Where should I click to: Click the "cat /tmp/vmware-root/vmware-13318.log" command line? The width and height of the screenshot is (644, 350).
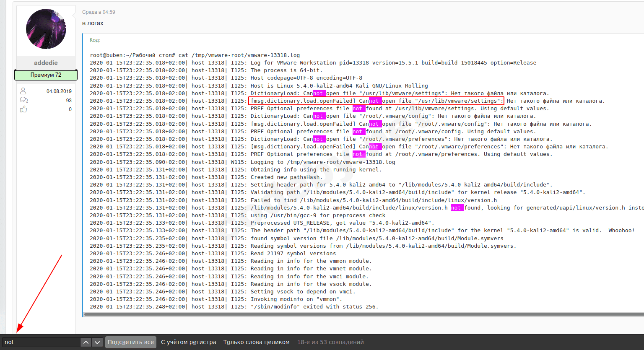(239, 55)
